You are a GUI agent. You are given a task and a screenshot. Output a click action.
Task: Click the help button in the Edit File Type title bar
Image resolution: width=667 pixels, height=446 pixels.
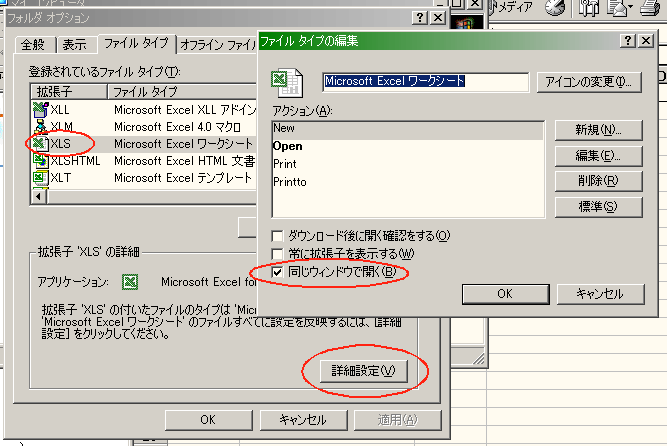tap(628, 40)
